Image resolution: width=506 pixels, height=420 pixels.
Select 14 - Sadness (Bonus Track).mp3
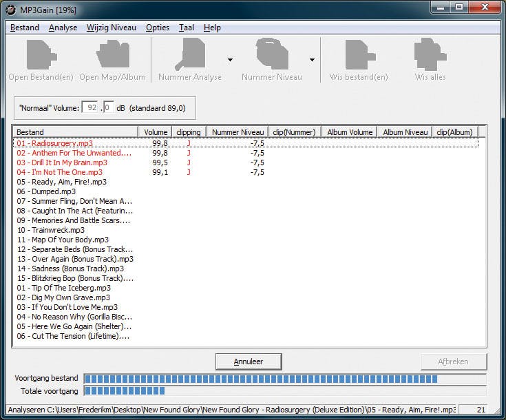[70, 269]
